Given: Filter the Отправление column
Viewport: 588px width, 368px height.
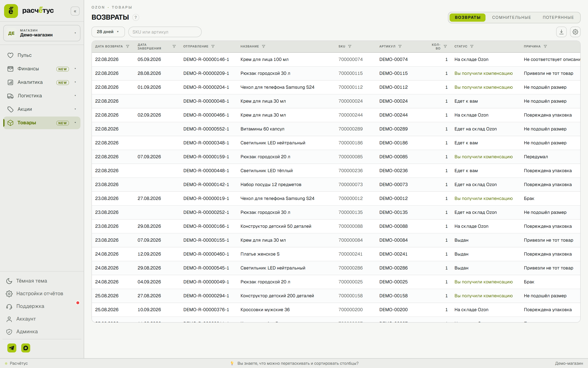Looking at the screenshot, I should click(x=213, y=46).
